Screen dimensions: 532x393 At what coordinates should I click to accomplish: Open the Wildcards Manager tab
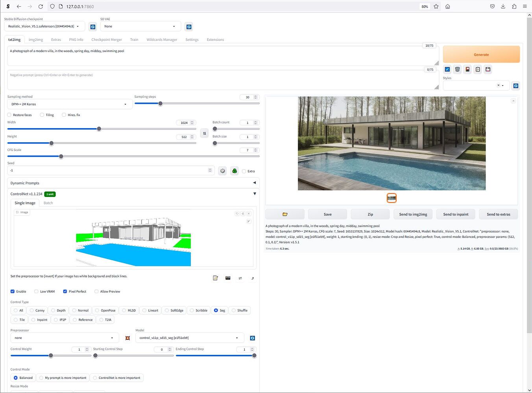click(162, 39)
